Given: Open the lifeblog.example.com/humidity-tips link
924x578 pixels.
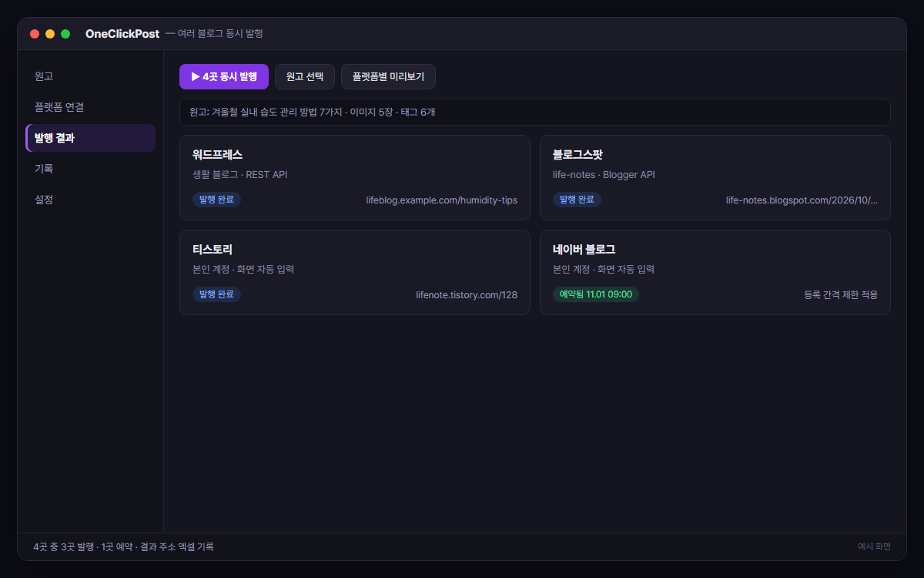Looking at the screenshot, I should click(x=441, y=200).
